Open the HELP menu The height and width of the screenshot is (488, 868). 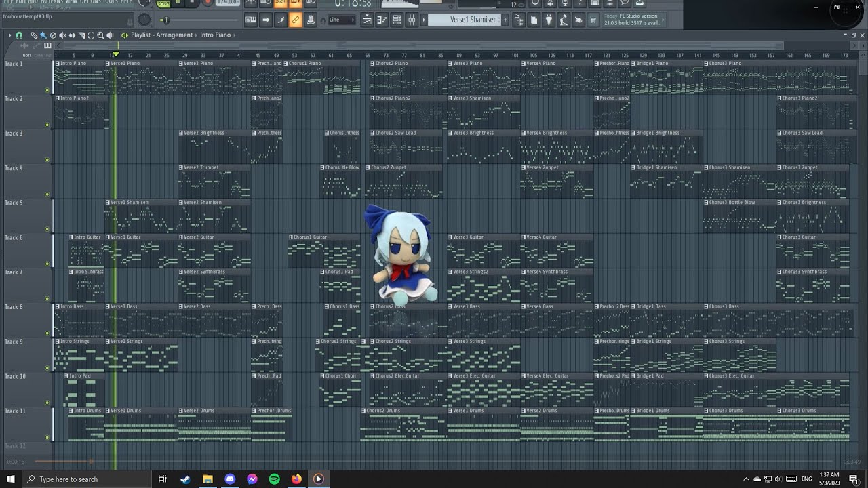tap(126, 2)
